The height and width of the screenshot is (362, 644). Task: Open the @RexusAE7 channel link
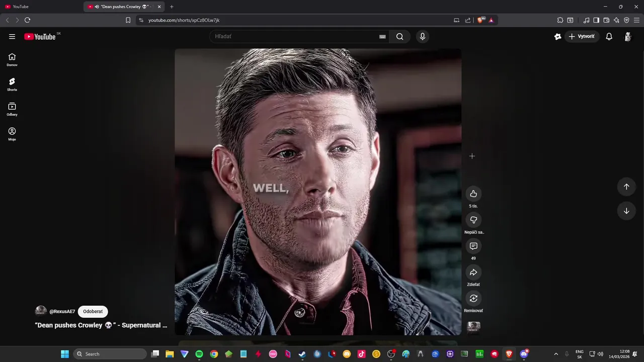pos(62,312)
